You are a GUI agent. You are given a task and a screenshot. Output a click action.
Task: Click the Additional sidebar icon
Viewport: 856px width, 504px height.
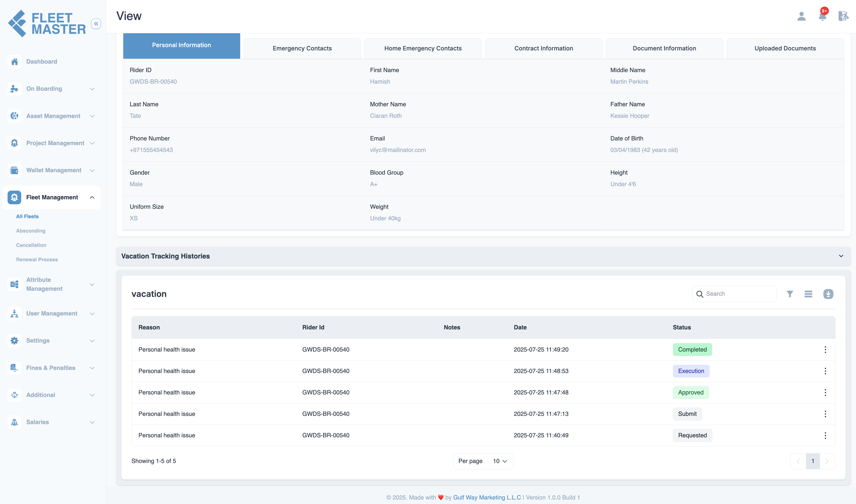[14, 395]
